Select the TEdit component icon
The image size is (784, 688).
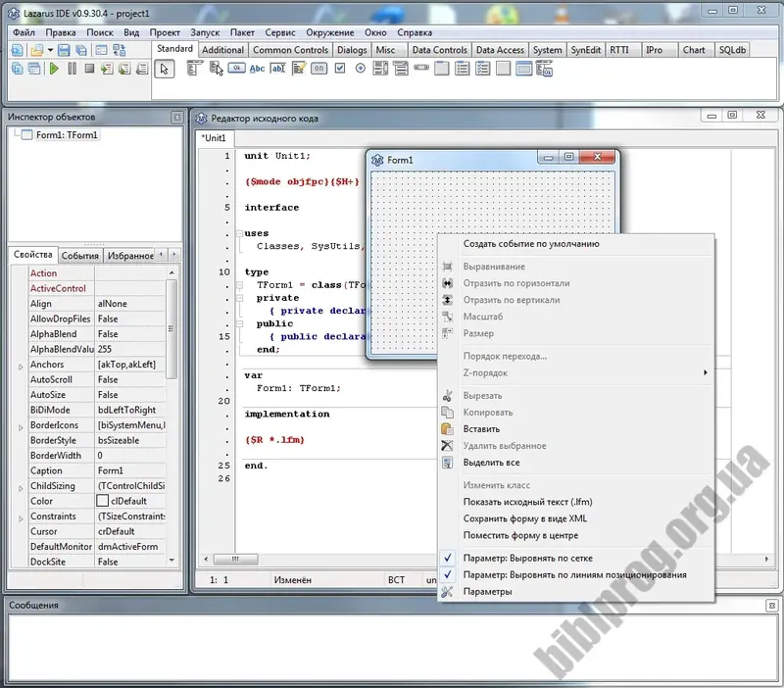coord(277,69)
